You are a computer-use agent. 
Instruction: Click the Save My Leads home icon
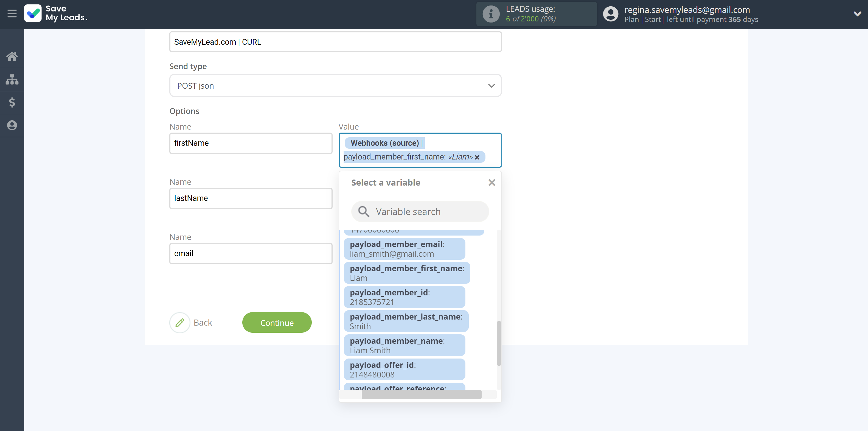click(12, 55)
